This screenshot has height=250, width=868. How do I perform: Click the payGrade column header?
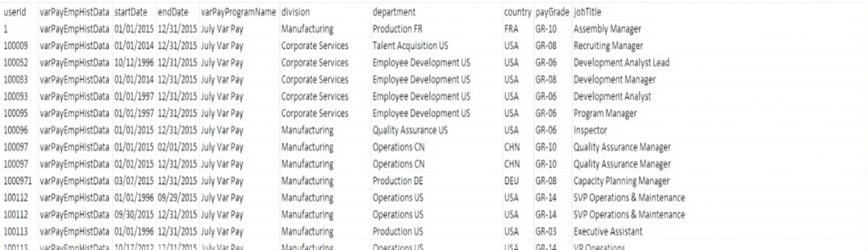(x=552, y=12)
